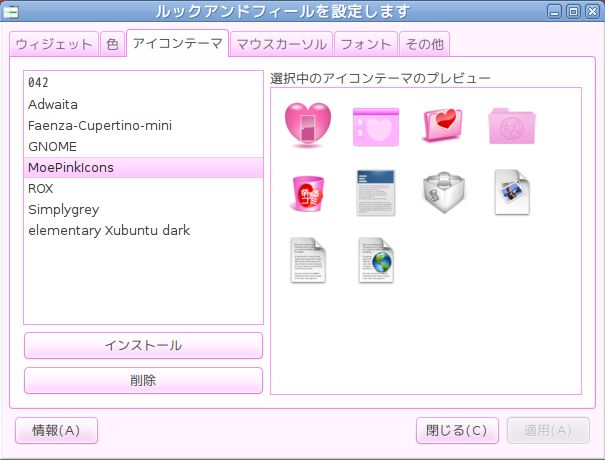Viewport: 605px width, 460px height.
Task: Open the その他 tab
Action: click(424, 44)
